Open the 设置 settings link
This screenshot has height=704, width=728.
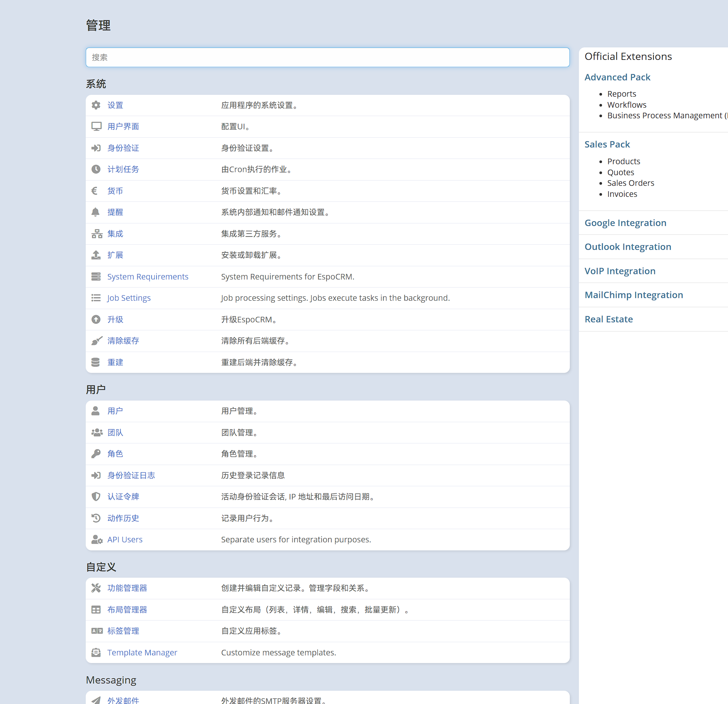tap(115, 105)
